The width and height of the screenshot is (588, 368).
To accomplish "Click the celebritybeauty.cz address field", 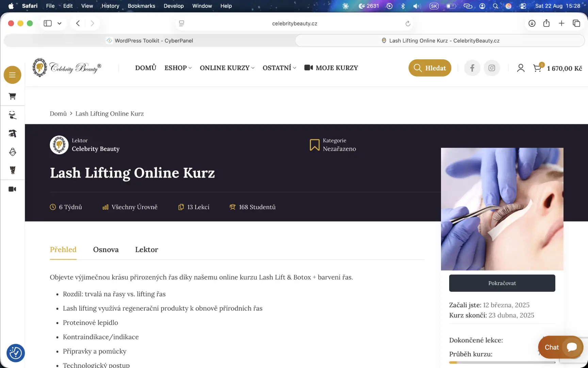I will pos(295,24).
